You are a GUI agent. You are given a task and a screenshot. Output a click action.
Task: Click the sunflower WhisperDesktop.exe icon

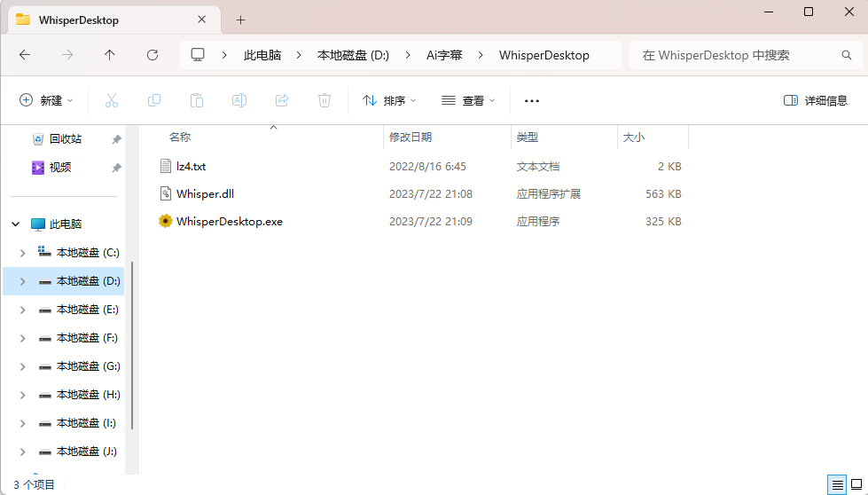point(165,221)
